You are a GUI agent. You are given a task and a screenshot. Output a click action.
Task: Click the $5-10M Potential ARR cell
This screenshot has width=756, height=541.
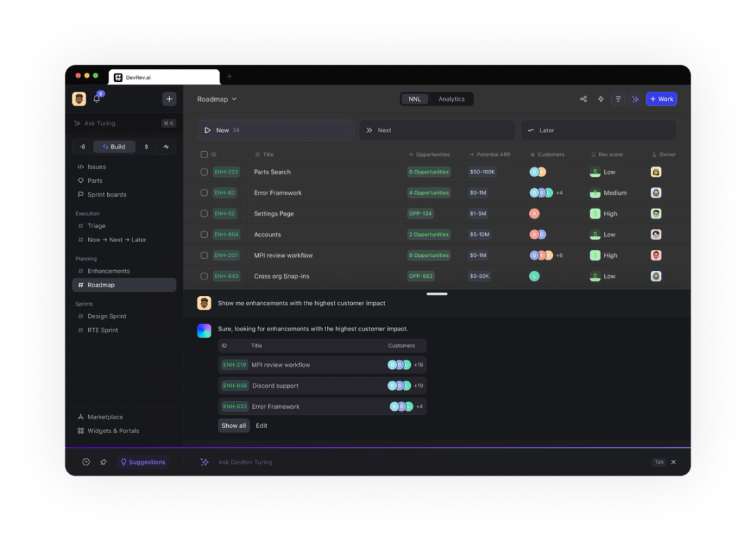[x=479, y=234]
